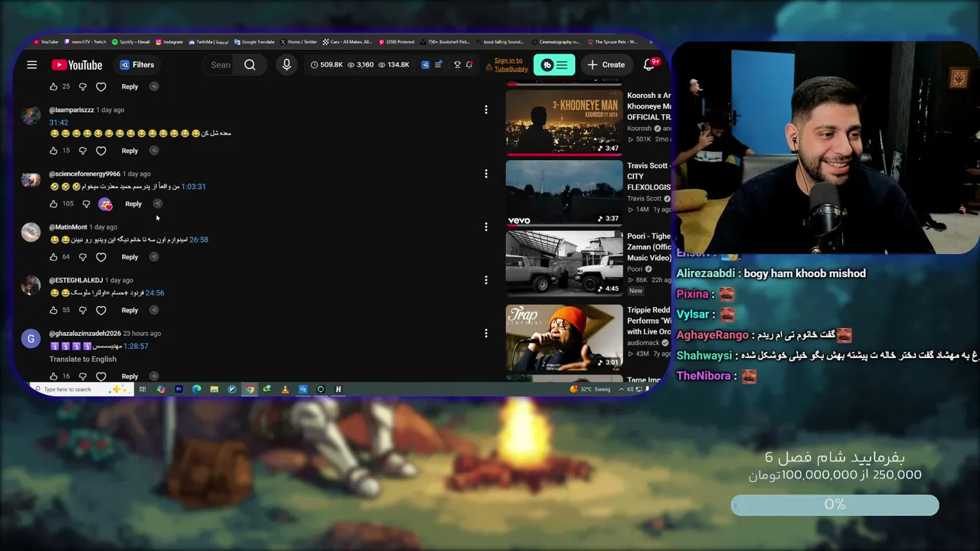Screen dimensions: 980x551
Task: Reply to the @laamparisszz comment
Action: 129,151
